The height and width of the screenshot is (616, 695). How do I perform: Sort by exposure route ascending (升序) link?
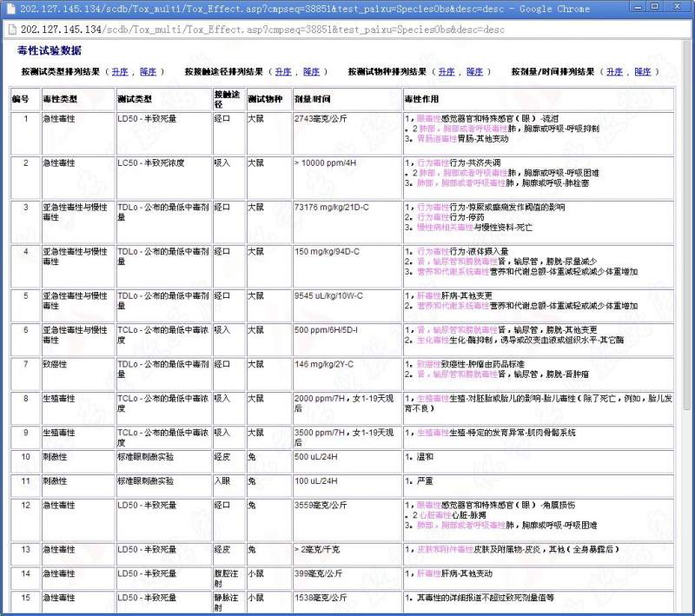283,71
